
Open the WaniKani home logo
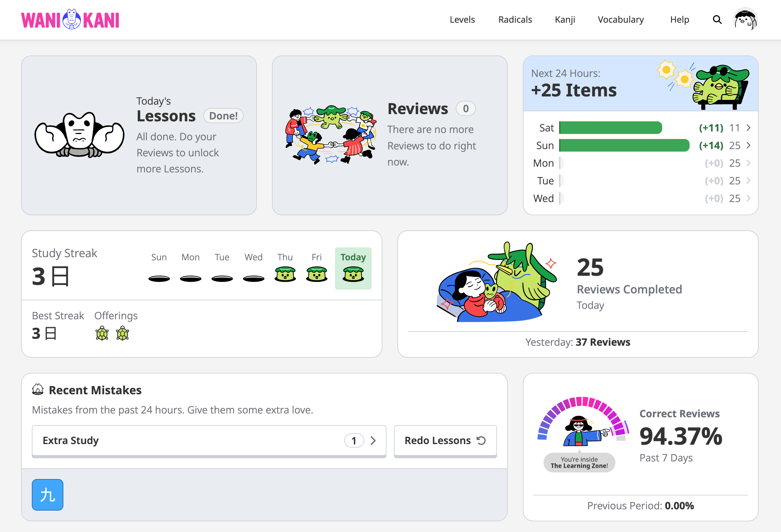[70, 20]
